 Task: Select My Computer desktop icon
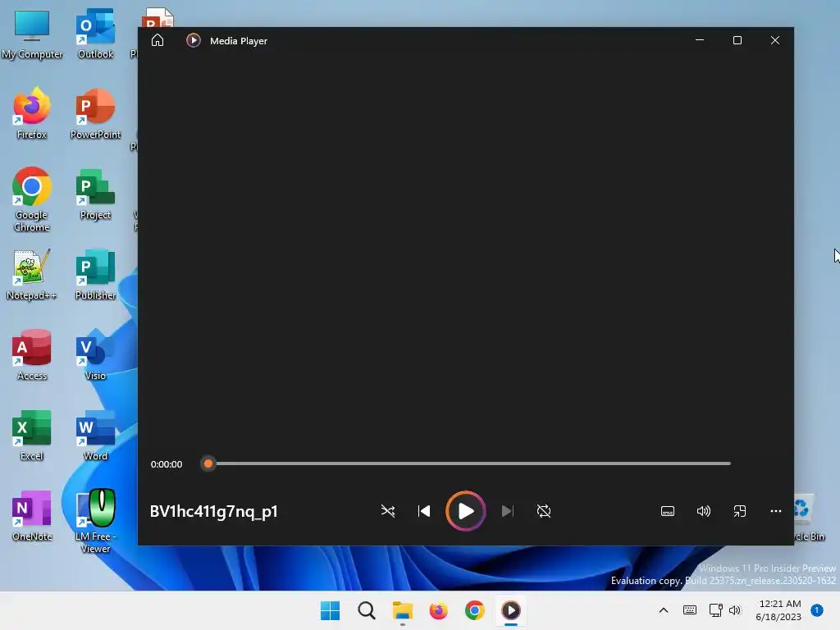click(x=32, y=34)
